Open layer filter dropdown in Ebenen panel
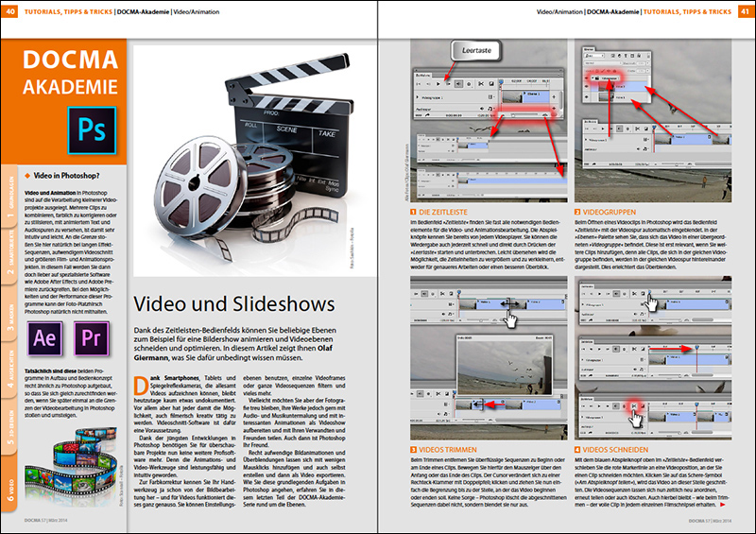Viewport: 756px width, 534px height. pyautogui.click(x=594, y=56)
